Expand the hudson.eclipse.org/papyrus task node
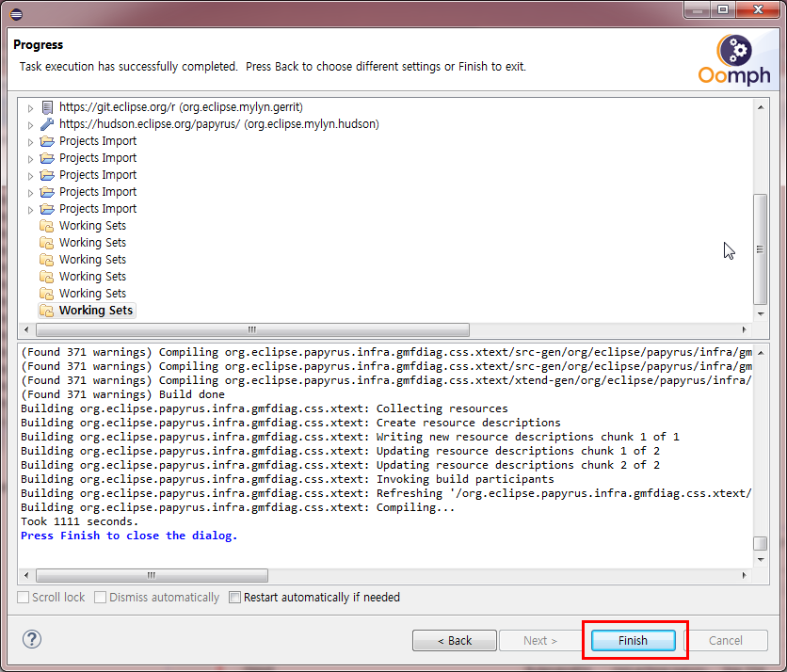Image resolution: width=787 pixels, height=672 pixels. click(31, 125)
